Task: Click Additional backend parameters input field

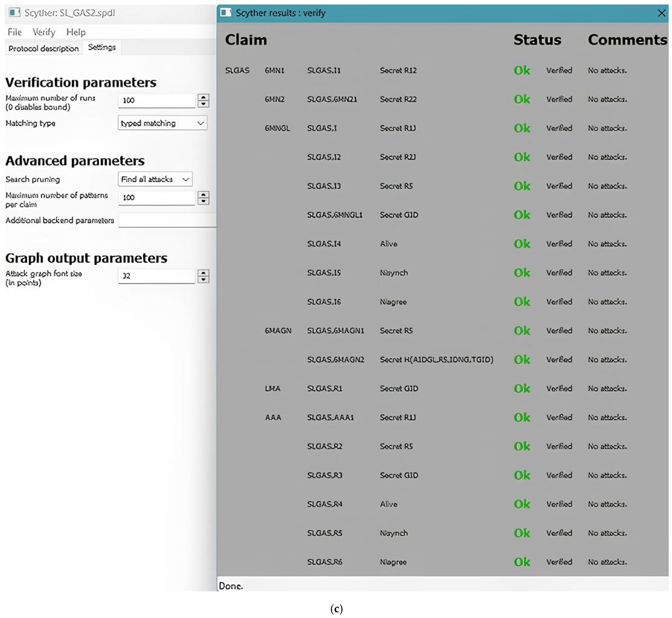Action: pyautogui.click(x=167, y=220)
